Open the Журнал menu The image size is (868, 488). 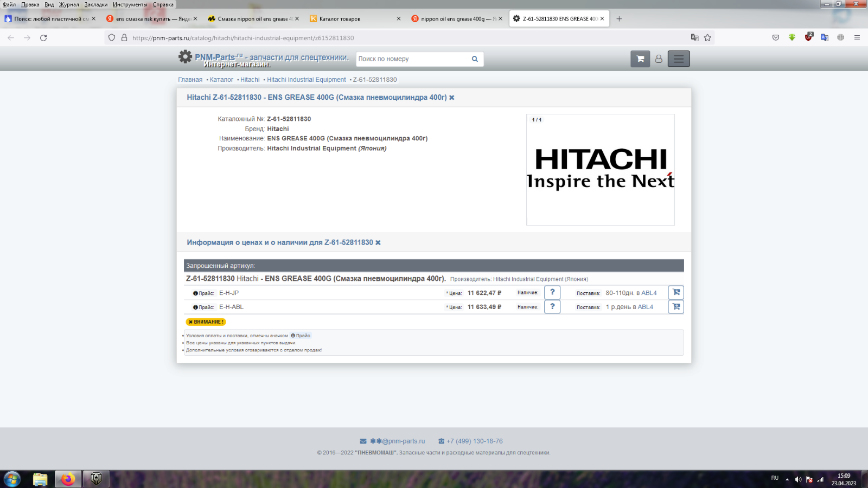tap(69, 4)
